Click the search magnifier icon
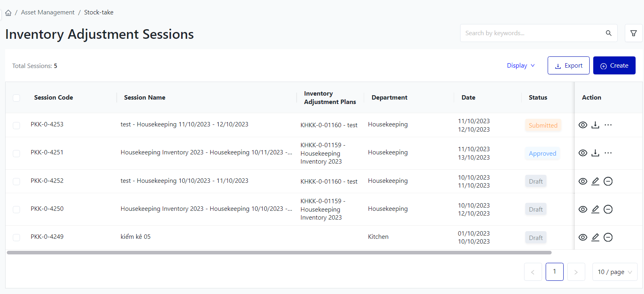The width and height of the screenshot is (644, 294). click(608, 33)
